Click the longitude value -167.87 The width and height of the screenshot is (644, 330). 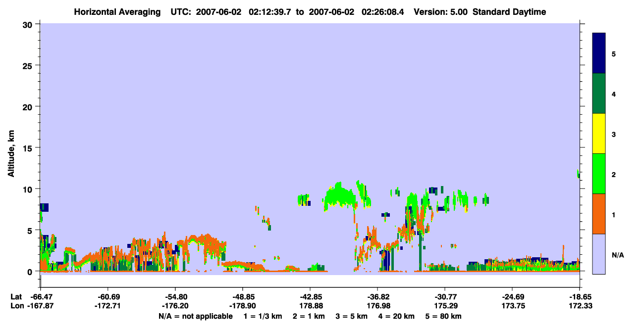pyautogui.click(x=40, y=306)
